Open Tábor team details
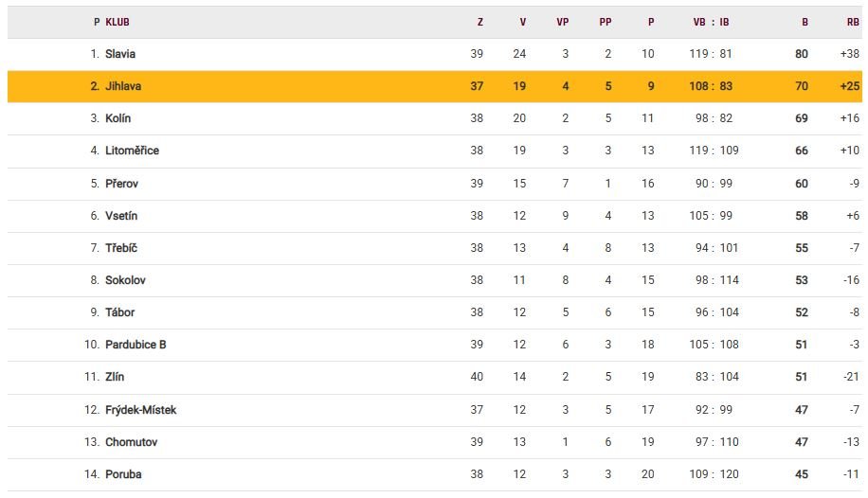Screen dimensions: 868x498 coord(119,312)
